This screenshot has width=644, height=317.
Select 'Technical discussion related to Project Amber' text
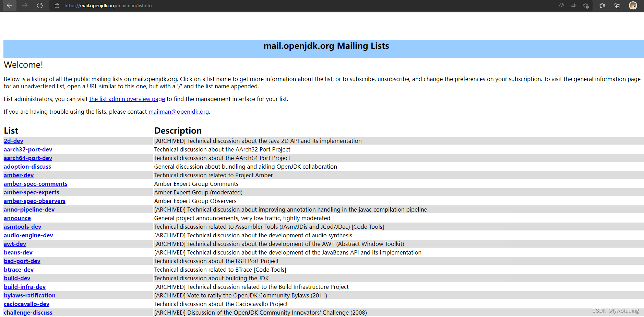[213, 175]
